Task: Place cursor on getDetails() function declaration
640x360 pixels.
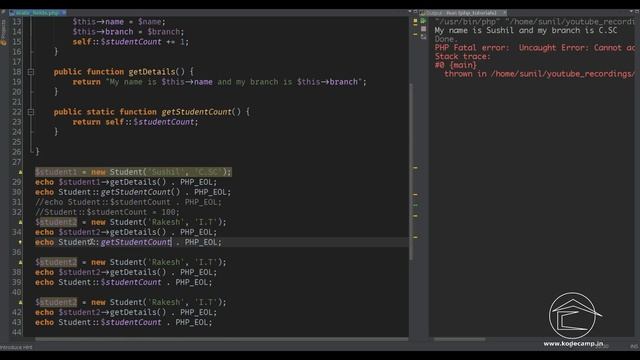Action: click(123, 72)
